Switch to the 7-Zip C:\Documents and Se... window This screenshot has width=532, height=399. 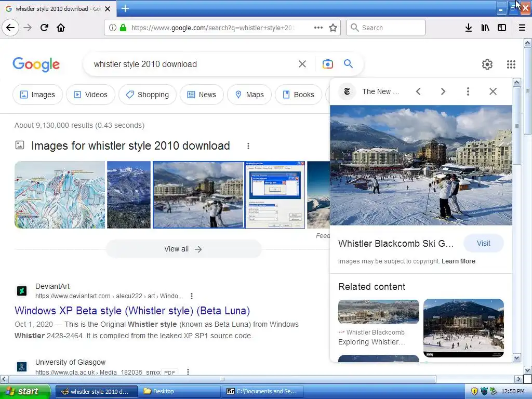pyautogui.click(x=263, y=391)
